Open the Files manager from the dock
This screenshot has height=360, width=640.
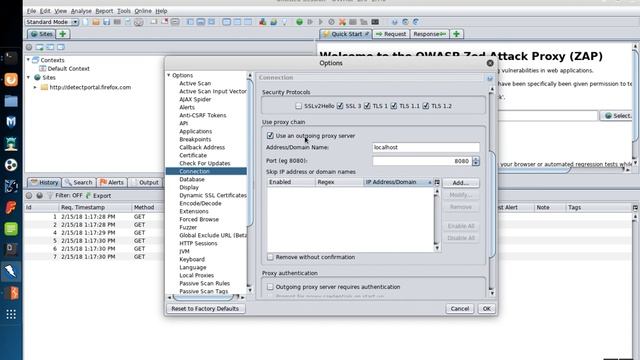[x=11, y=100]
